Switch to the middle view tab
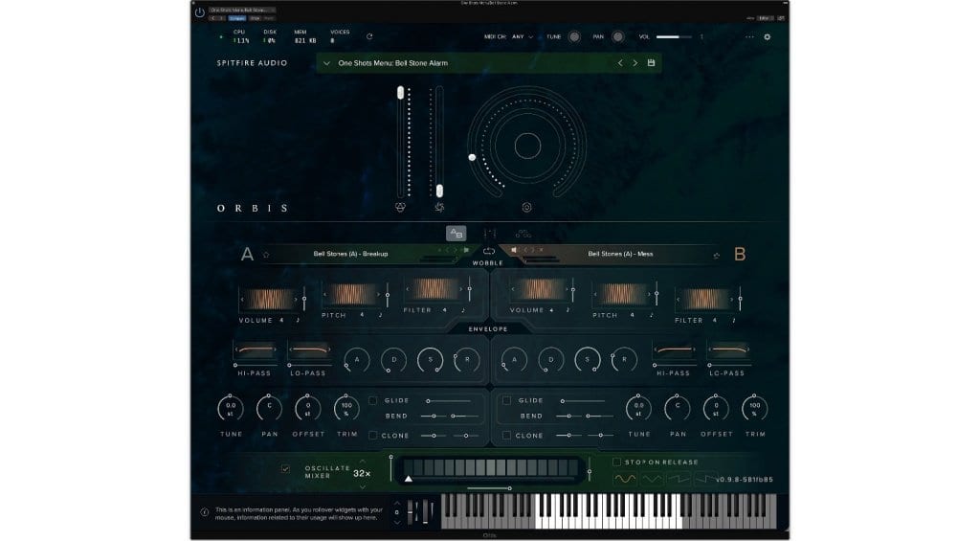Viewport: 980px width, 541px height. tap(490, 234)
